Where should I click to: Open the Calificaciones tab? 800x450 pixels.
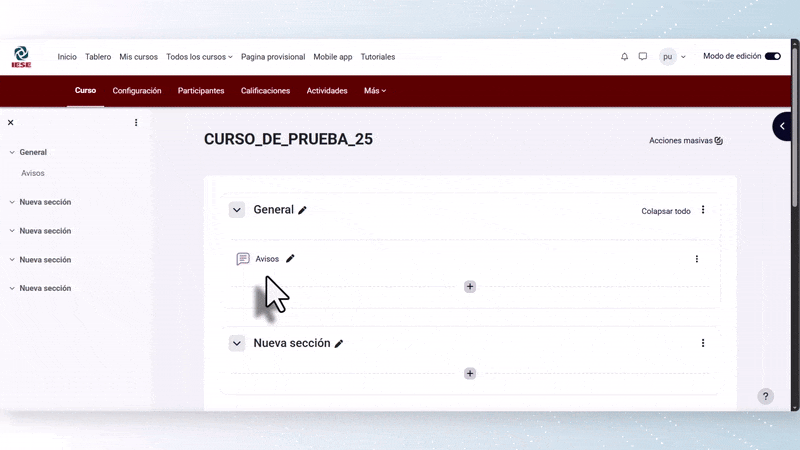tap(265, 91)
